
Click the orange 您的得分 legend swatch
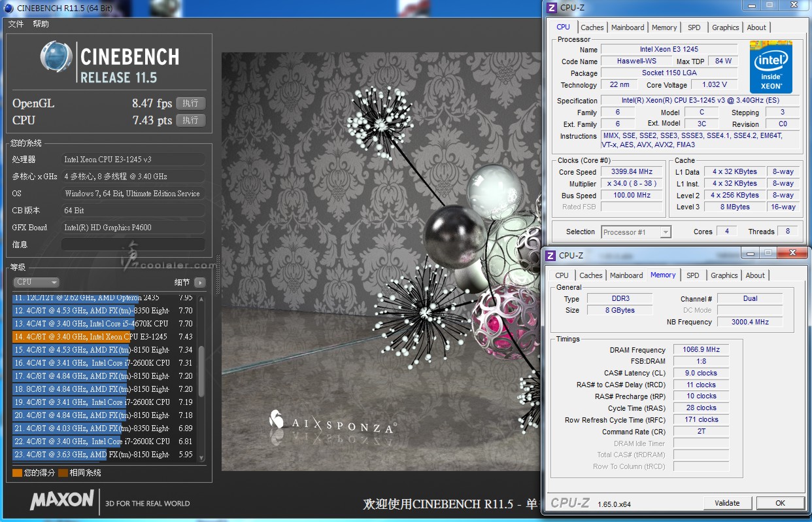pos(17,472)
